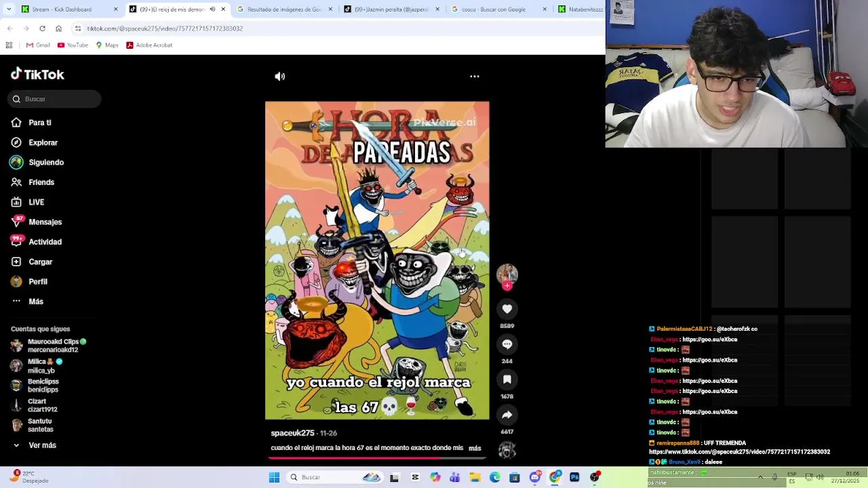Open Milica milica_yb account
This screenshot has height=488, width=868.
(x=37, y=366)
